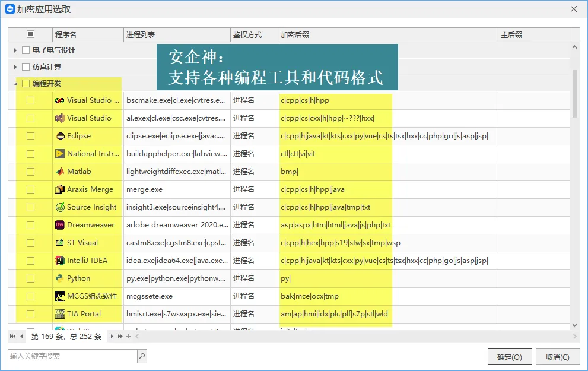The height and width of the screenshot is (371, 588).
Task: Check the 编程开发 category checkbox
Action: click(x=26, y=83)
